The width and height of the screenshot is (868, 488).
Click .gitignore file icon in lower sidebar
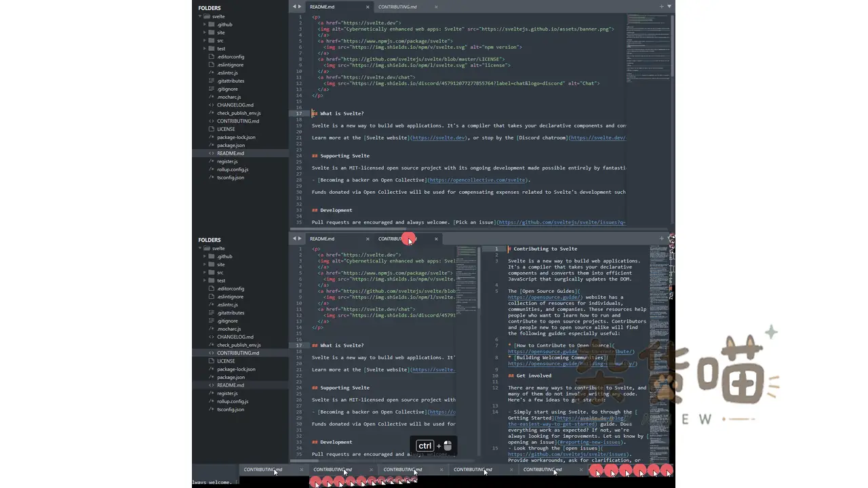(212, 321)
